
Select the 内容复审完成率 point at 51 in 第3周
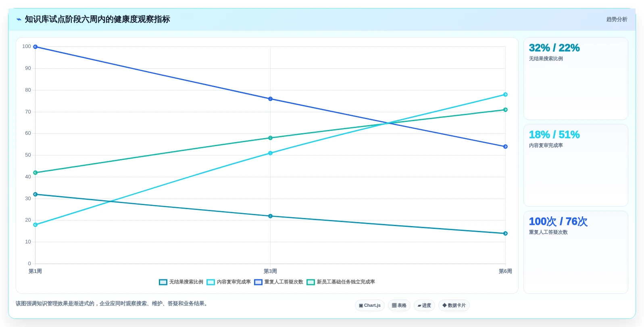coord(270,153)
